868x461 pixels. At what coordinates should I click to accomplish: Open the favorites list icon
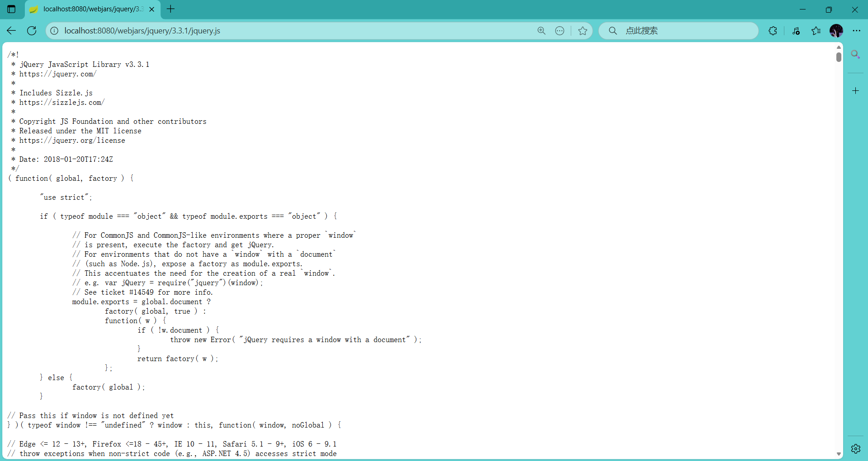pos(816,31)
